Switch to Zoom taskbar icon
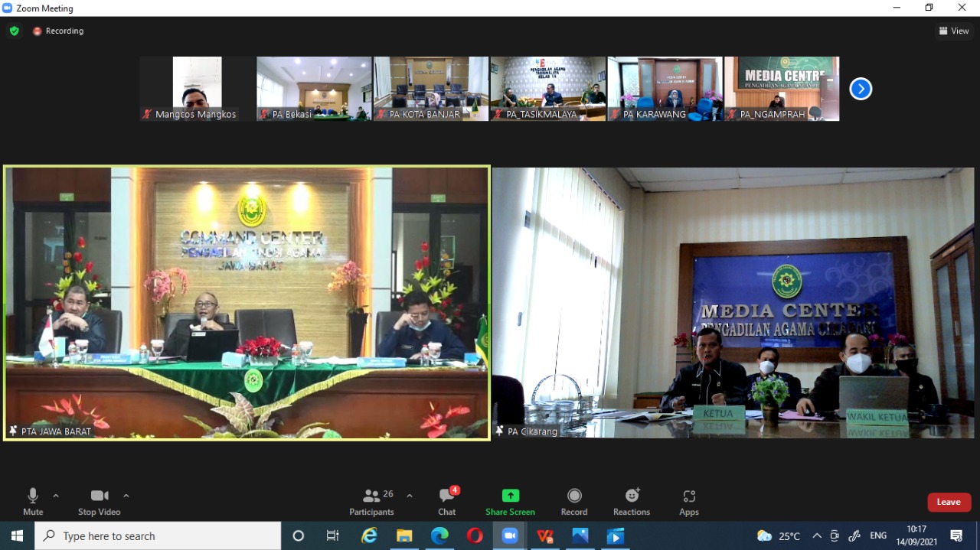Viewport: 980px width, 550px height. point(510,536)
